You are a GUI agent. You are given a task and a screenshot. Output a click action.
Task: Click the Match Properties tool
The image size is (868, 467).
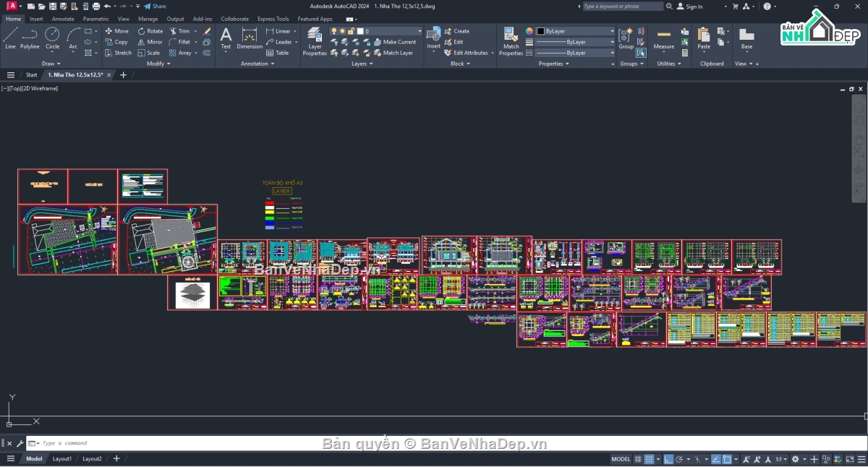pyautogui.click(x=511, y=41)
